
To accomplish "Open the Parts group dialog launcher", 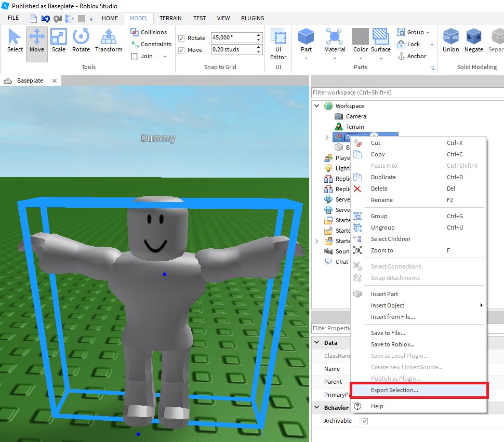I will (x=432, y=68).
